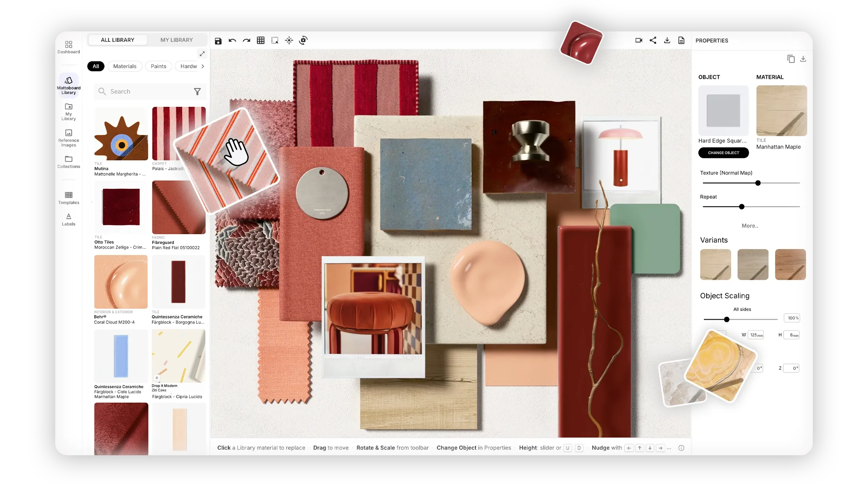
Task: Open Collections in sidebar
Action: 69,162
